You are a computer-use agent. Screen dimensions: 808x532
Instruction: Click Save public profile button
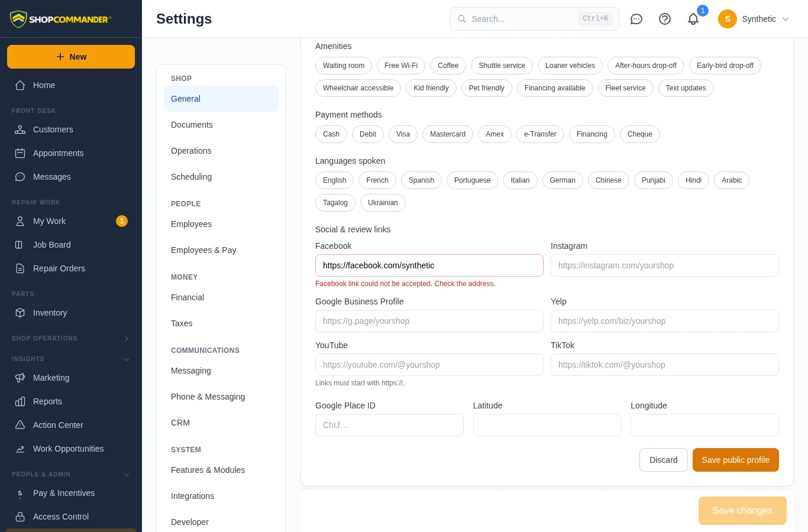coord(736,460)
